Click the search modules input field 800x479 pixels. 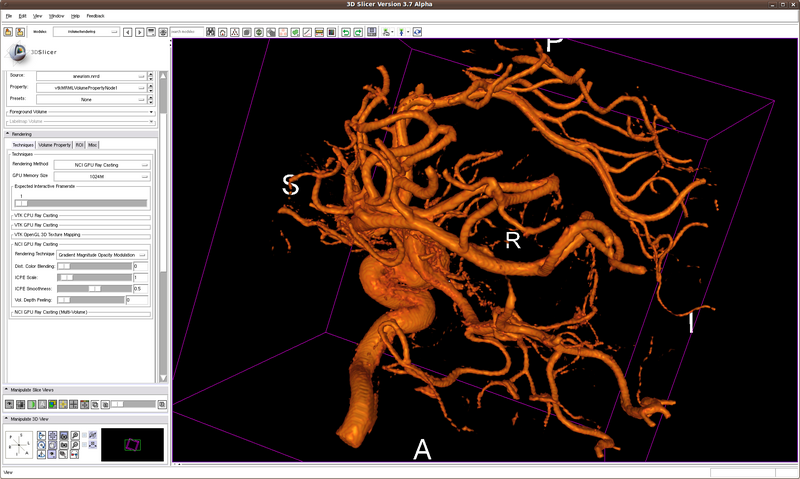point(186,33)
